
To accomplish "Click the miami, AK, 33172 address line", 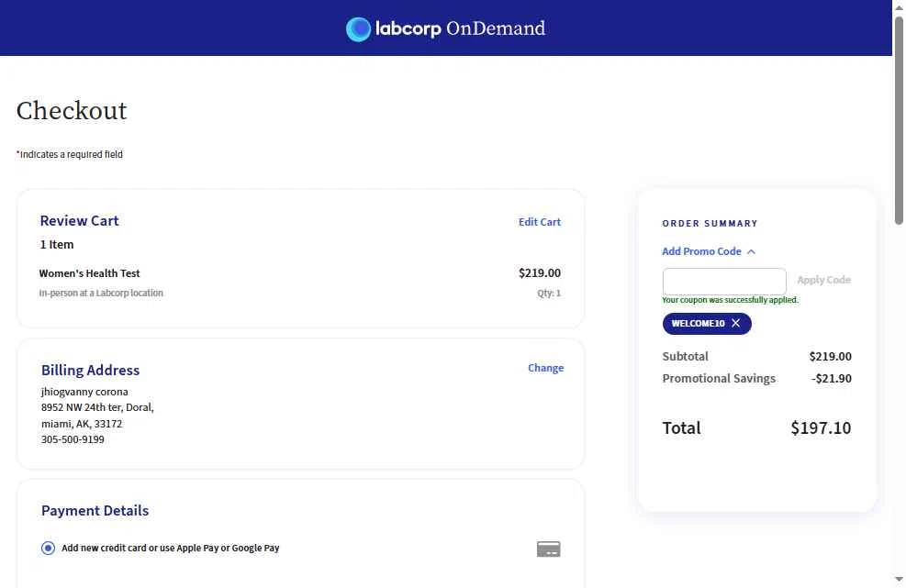I will 82,424.
